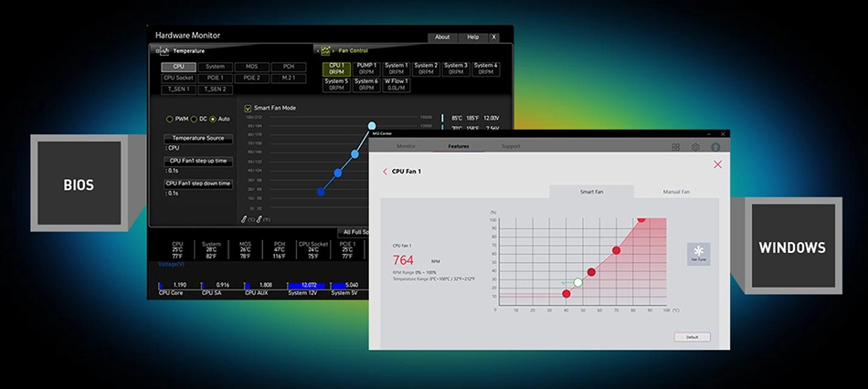868x389 pixels.
Task: Select the System 3 fan header
Action: pos(456,68)
